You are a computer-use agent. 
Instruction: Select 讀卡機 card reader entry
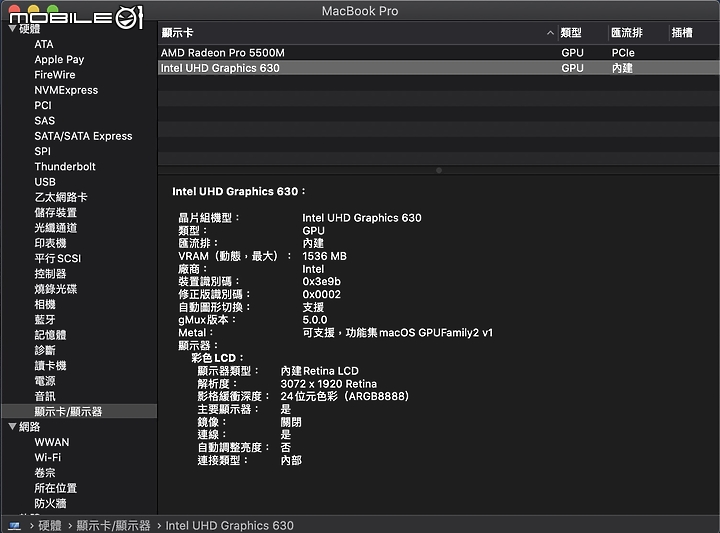pyautogui.click(x=50, y=365)
